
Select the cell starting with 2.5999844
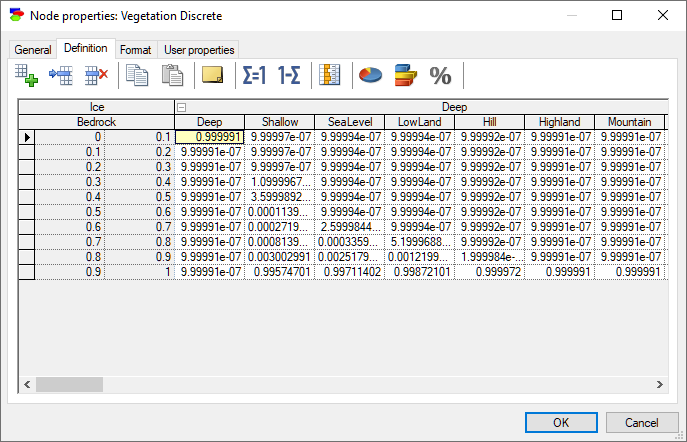coord(350,227)
